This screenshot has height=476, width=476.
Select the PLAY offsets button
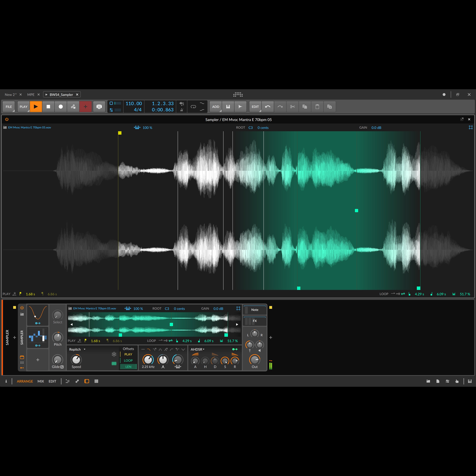(x=128, y=354)
